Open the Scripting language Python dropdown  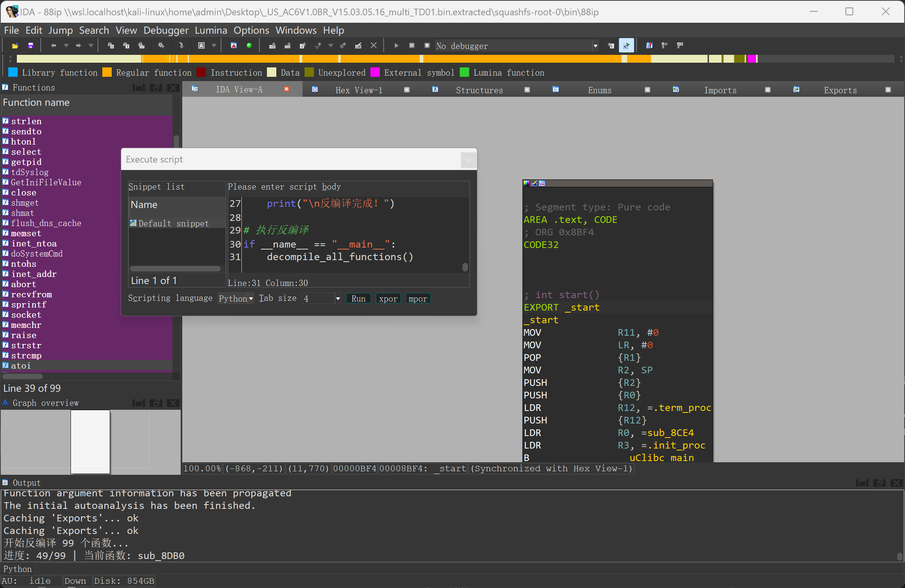236,299
